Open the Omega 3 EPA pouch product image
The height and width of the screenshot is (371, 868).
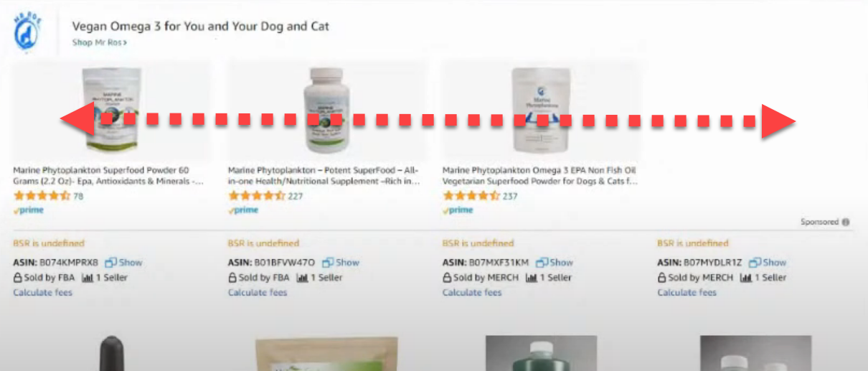[x=540, y=110]
